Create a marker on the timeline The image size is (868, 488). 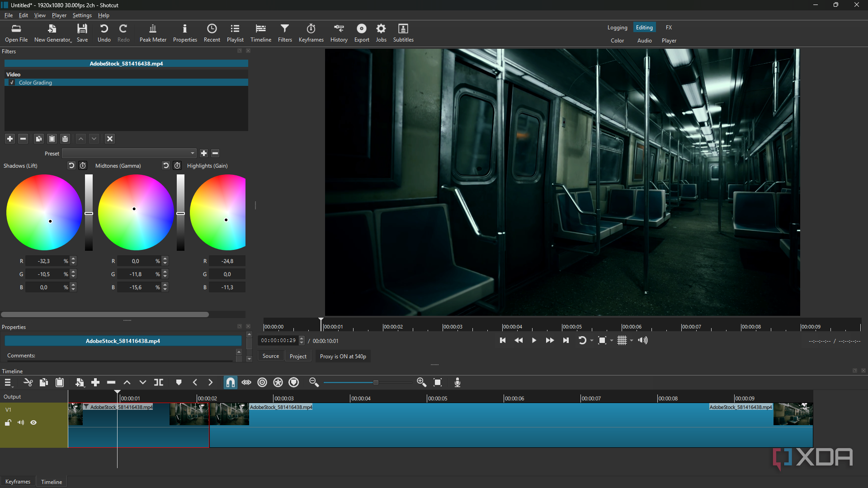[179, 382]
